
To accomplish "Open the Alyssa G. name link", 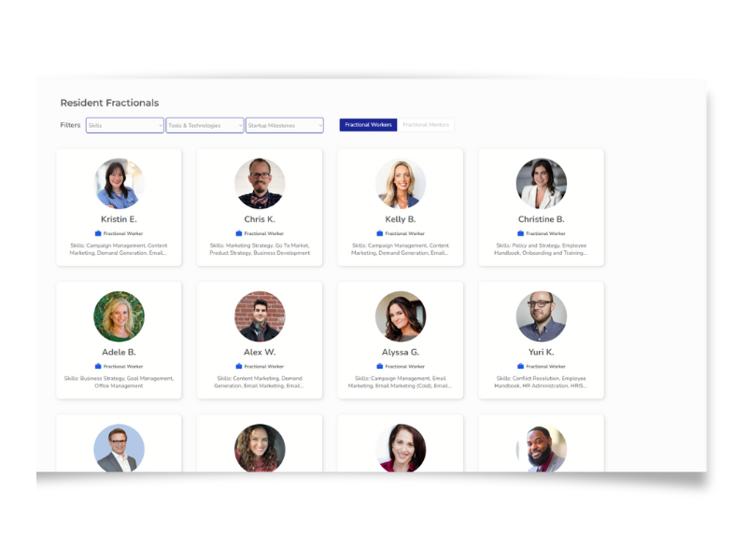I will coord(401,352).
